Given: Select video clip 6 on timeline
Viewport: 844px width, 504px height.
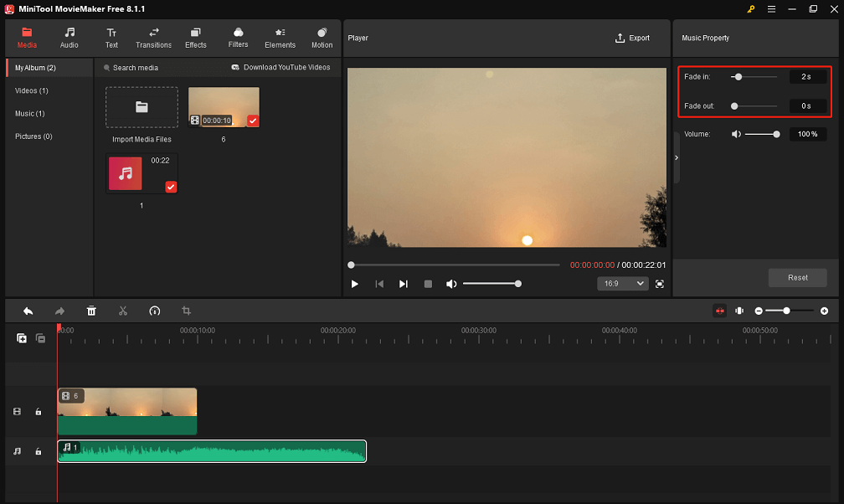Looking at the screenshot, I should pos(127,411).
